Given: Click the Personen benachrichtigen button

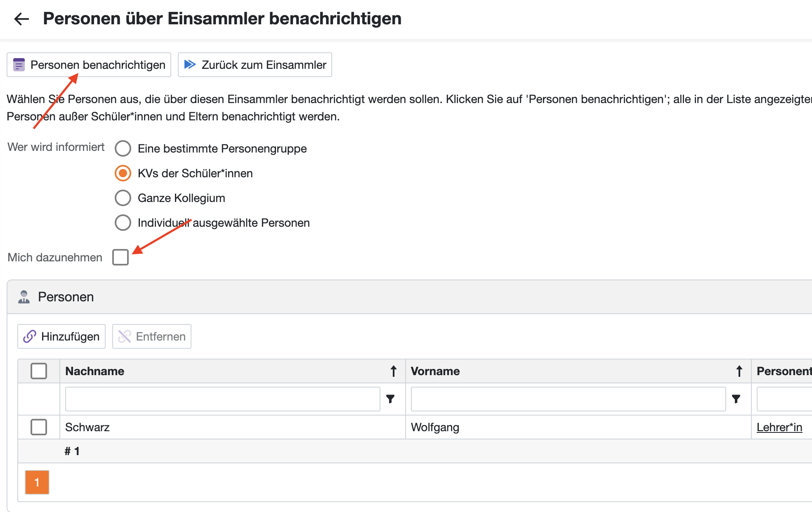Looking at the screenshot, I should pos(89,65).
